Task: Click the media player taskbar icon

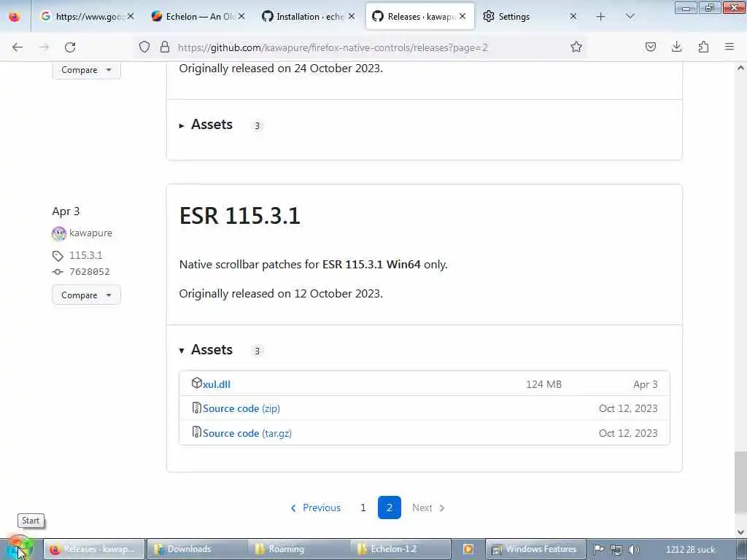Action: [x=468, y=549]
